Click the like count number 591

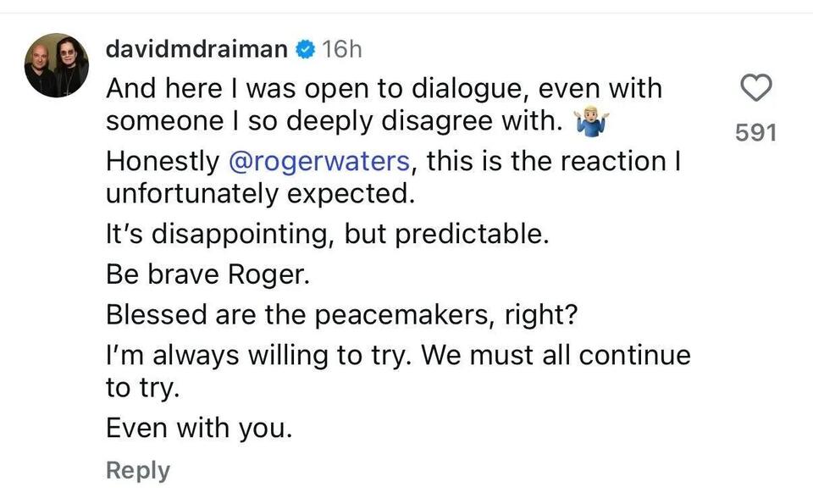click(756, 132)
